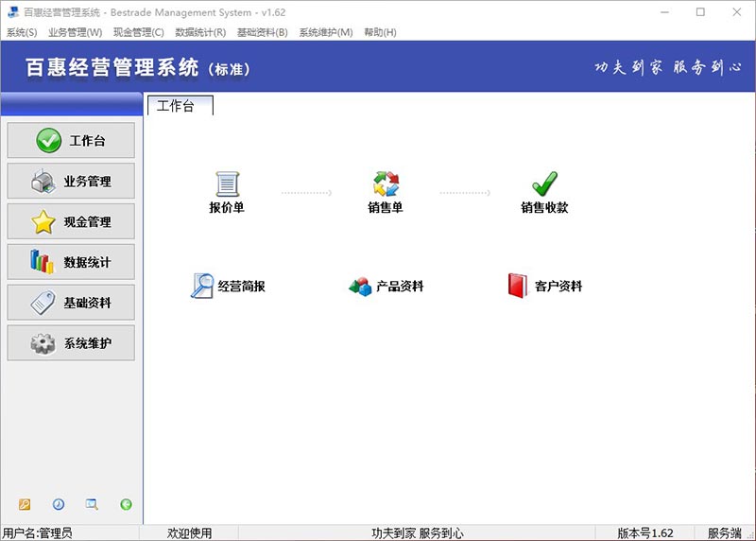Maximize the Bestrade Management System window

[x=700, y=12]
